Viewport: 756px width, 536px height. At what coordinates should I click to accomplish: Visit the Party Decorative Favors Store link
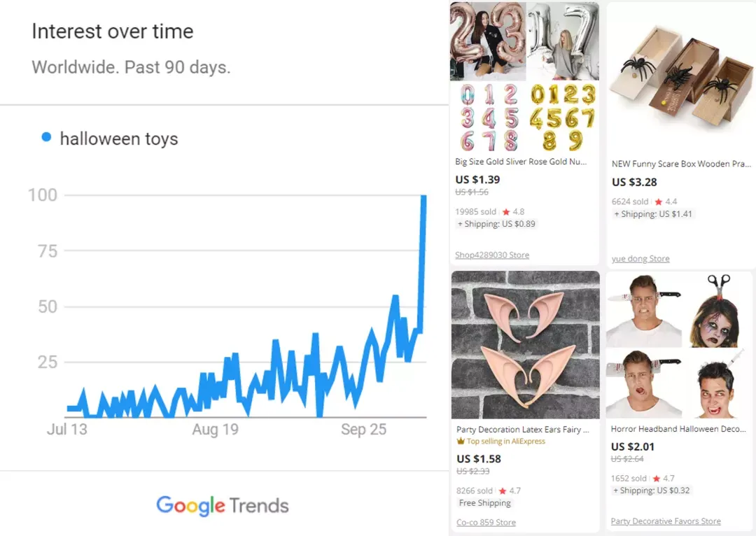coord(666,521)
